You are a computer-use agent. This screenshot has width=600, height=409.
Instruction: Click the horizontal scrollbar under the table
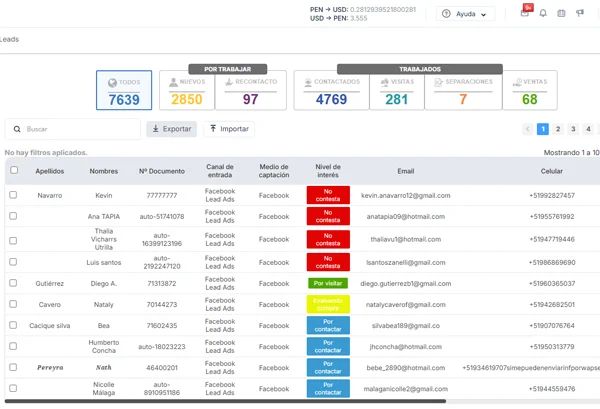[x=225, y=401]
